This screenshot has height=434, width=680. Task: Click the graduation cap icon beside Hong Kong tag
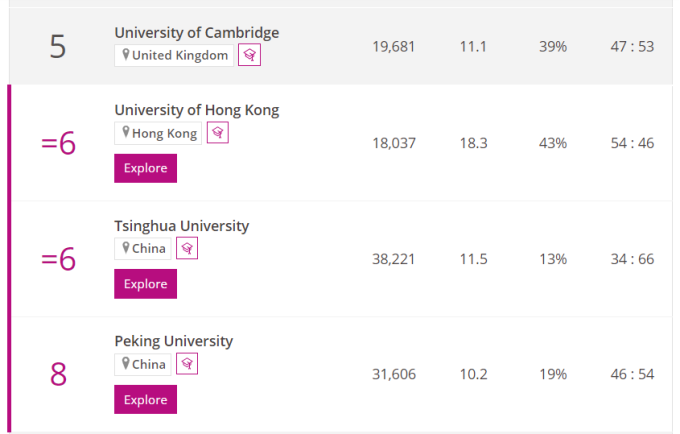point(217,132)
